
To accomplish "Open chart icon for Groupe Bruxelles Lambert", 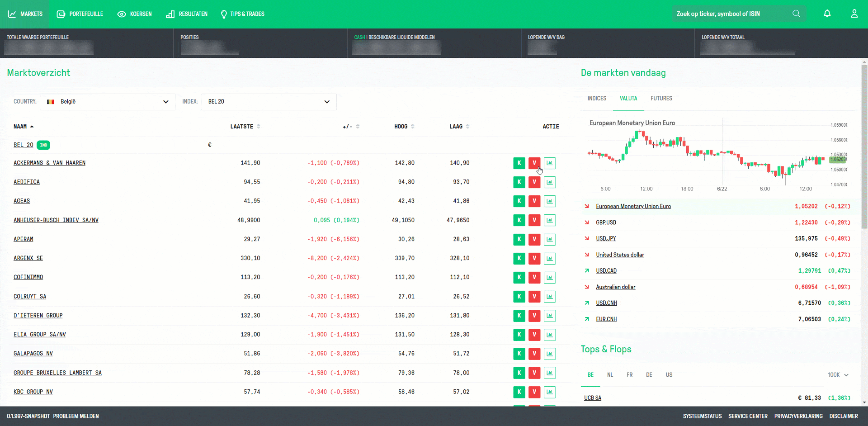I will pos(550,373).
